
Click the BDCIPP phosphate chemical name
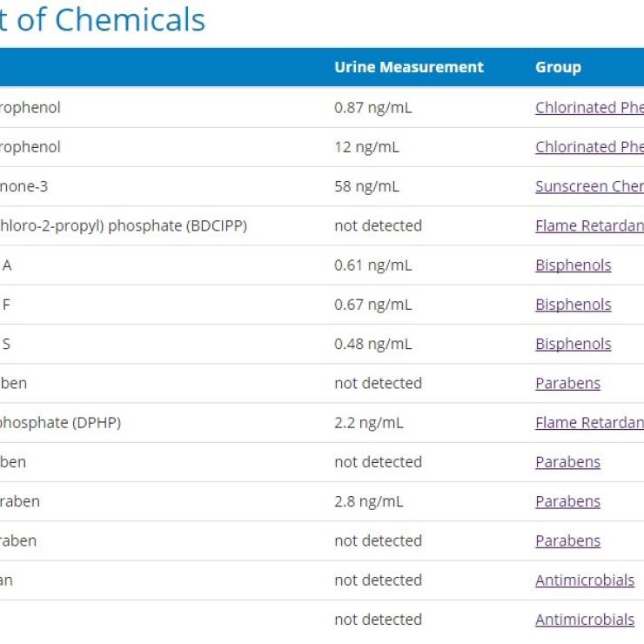coord(124,225)
